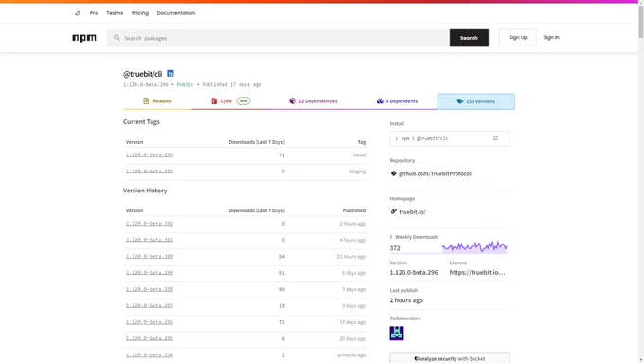Select the 218 Versions tab

[x=476, y=101]
